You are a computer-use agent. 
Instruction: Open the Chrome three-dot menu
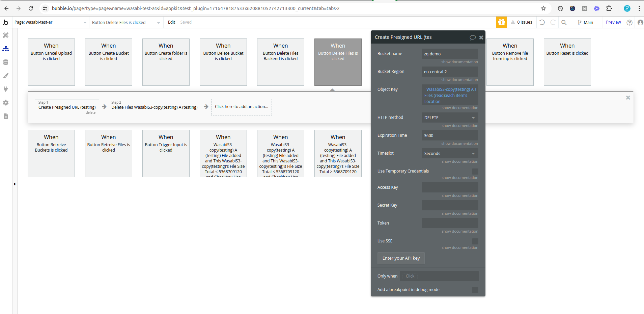click(639, 8)
